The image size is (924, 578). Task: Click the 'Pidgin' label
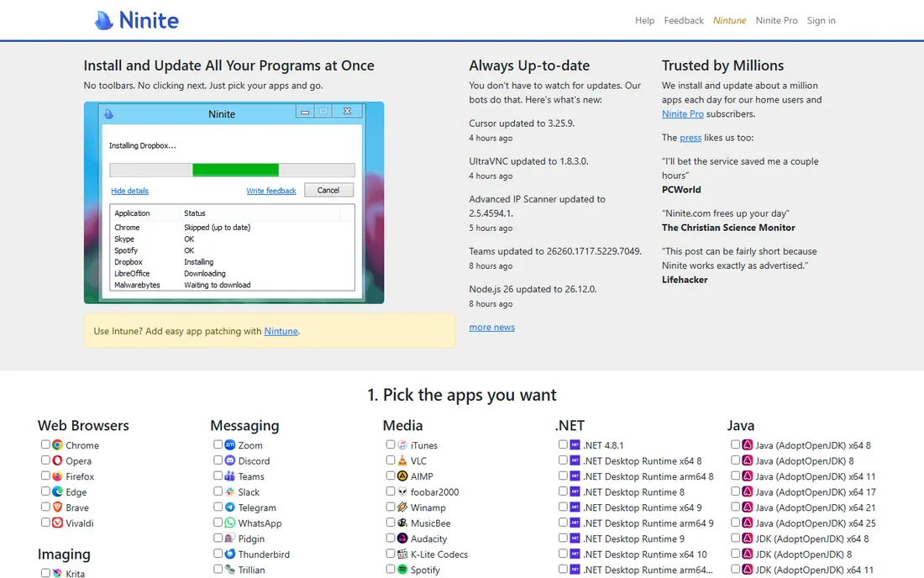(251, 539)
